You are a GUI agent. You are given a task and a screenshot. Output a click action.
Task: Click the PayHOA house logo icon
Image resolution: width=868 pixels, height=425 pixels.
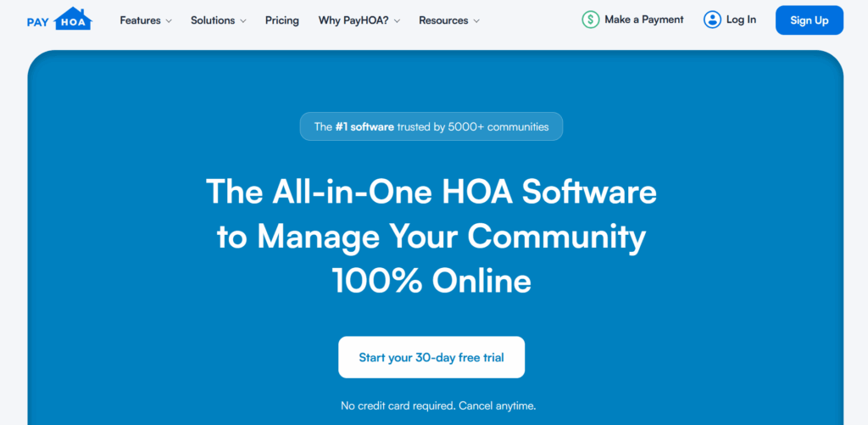(72, 20)
